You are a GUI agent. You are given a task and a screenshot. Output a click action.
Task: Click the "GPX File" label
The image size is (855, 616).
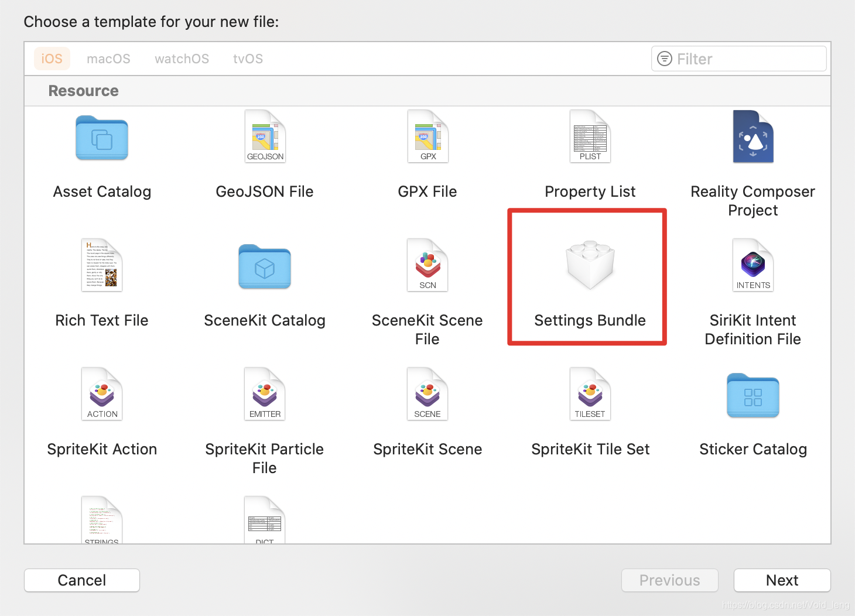[x=427, y=191]
